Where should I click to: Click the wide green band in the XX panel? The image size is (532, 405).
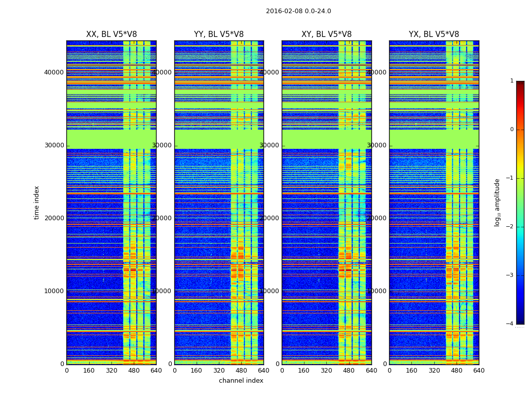point(111,139)
